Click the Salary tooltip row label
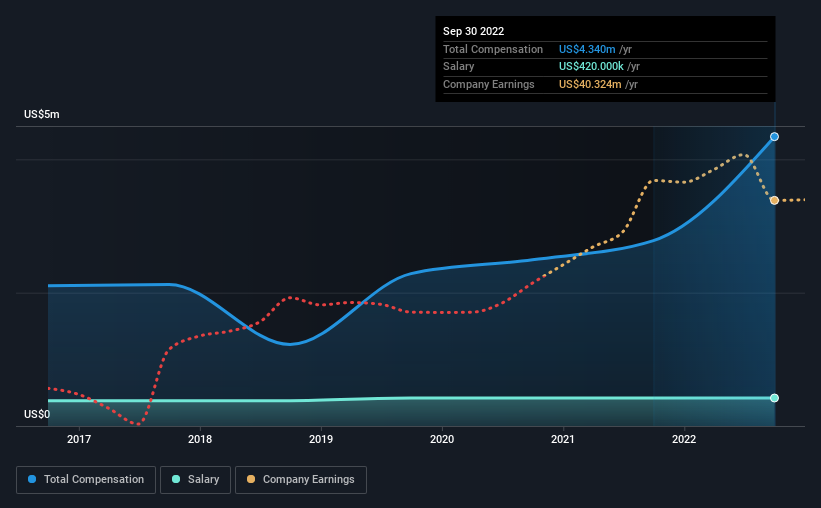The image size is (821, 508). [459, 67]
